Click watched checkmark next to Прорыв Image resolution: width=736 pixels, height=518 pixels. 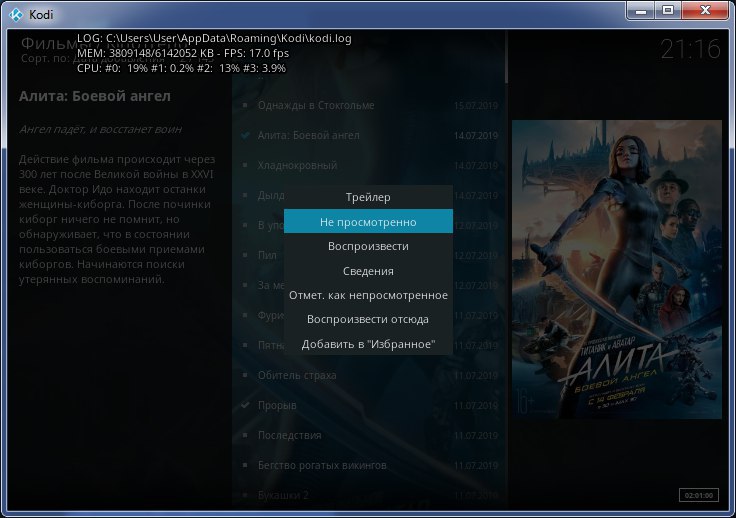(x=245, y=405)
